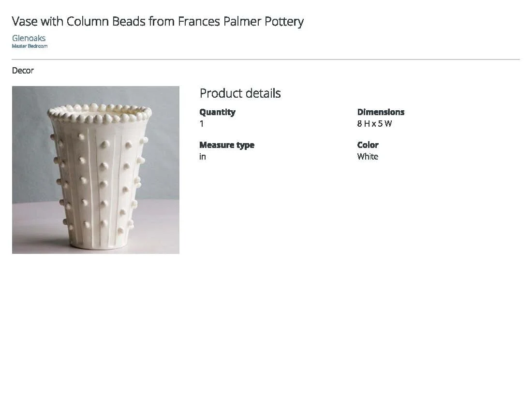532x411 pixels.
Task: Click the Color field label
Action: pyautogui.click(x=368, y=145)
